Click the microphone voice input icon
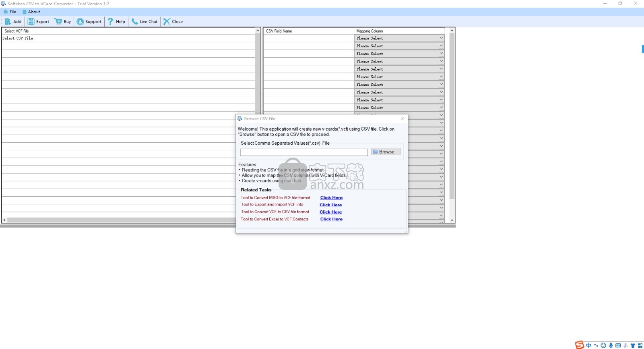Screen dimensions: 644x349 coord(611,345)
